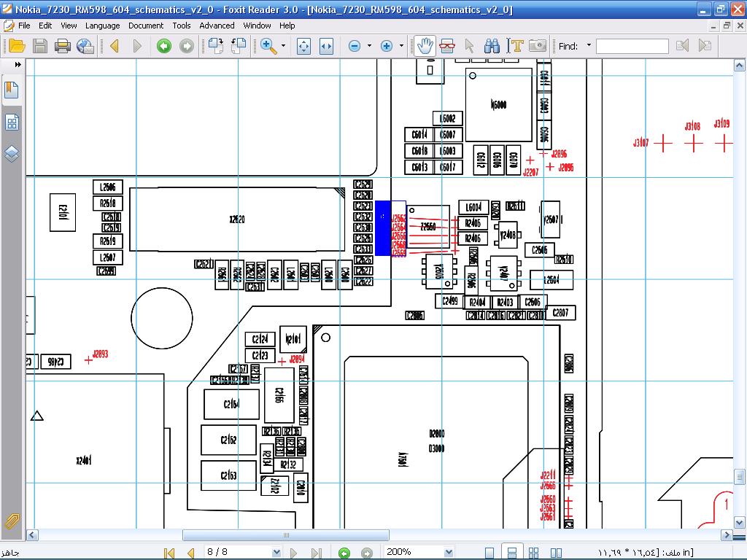Click green previous view in status bar

tap(344, 553)
